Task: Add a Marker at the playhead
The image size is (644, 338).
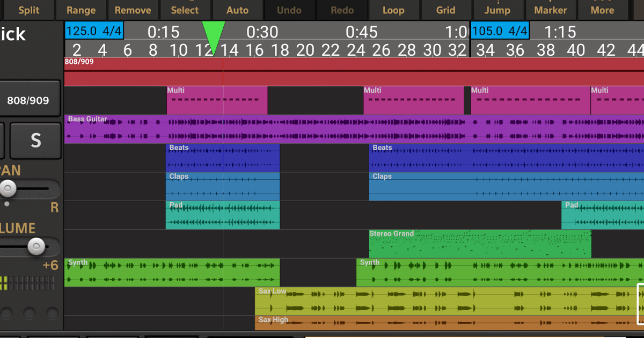Action: [x=551, y=10]
